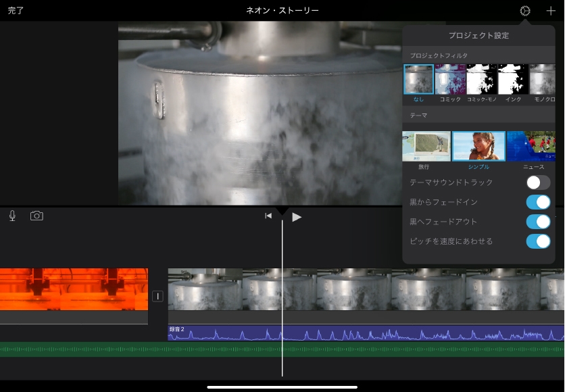Tap the plus icon to add media
This screenshot has height=392, width=565.
point(550,11)
